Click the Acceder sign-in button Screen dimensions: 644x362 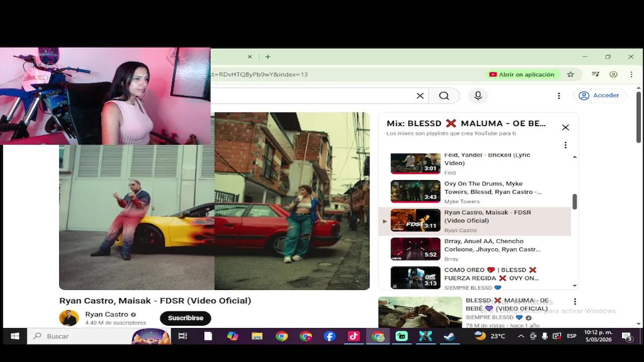[x=599, y=96]
